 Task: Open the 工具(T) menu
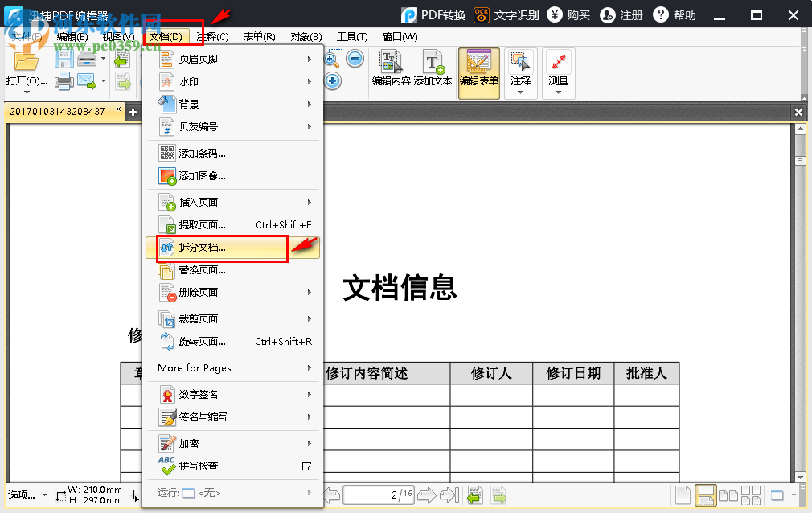tap(353, 36)
